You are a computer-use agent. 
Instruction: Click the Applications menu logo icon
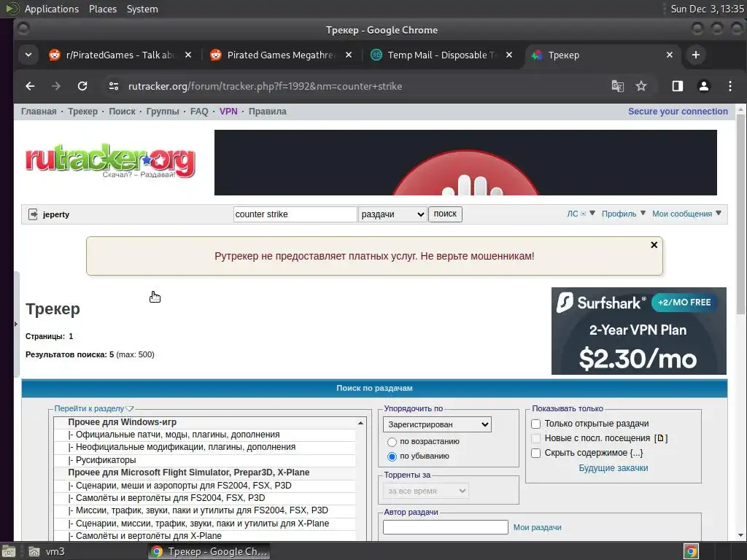[12, 8]
